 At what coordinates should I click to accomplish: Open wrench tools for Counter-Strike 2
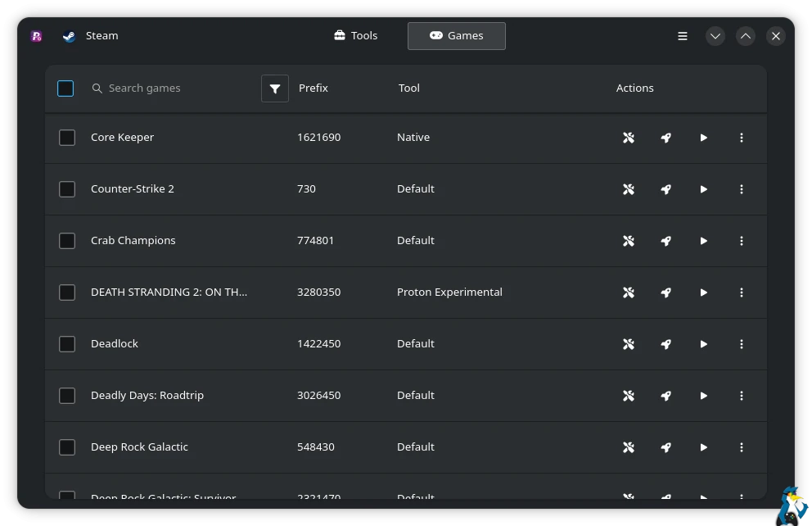pos(628,189)
